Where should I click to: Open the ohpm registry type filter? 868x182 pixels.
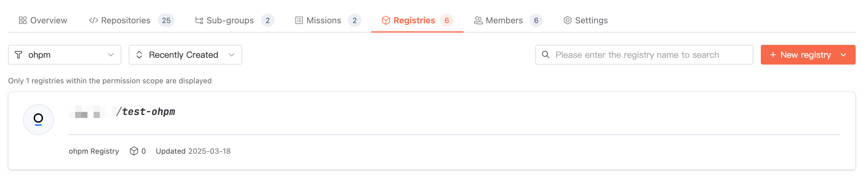(x=64, y=55)
